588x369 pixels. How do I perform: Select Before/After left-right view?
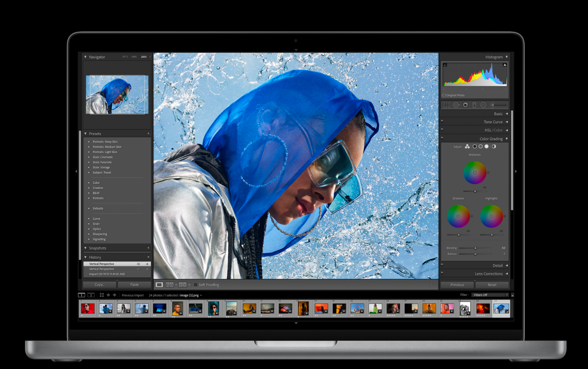(169, 285)
